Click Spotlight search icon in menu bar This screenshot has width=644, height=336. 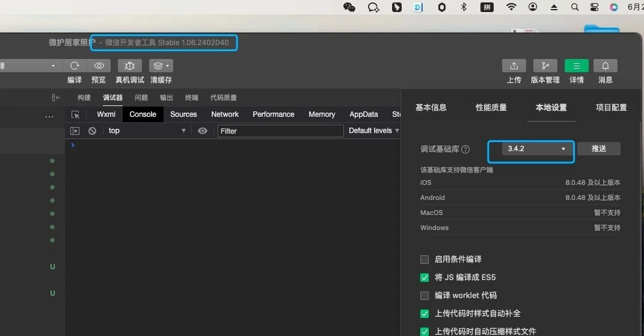(x=575, y=7)
